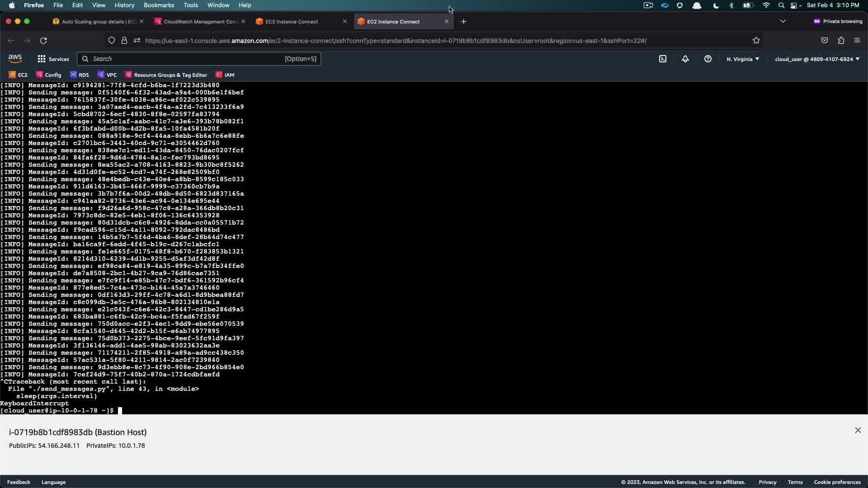Viewport: 868px width, 488px height.
Task: Open AWS notifications bell
Action: [x=685, y=59]
